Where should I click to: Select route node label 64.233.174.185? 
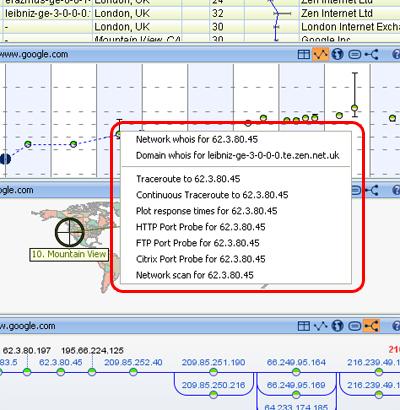[296, 407]
